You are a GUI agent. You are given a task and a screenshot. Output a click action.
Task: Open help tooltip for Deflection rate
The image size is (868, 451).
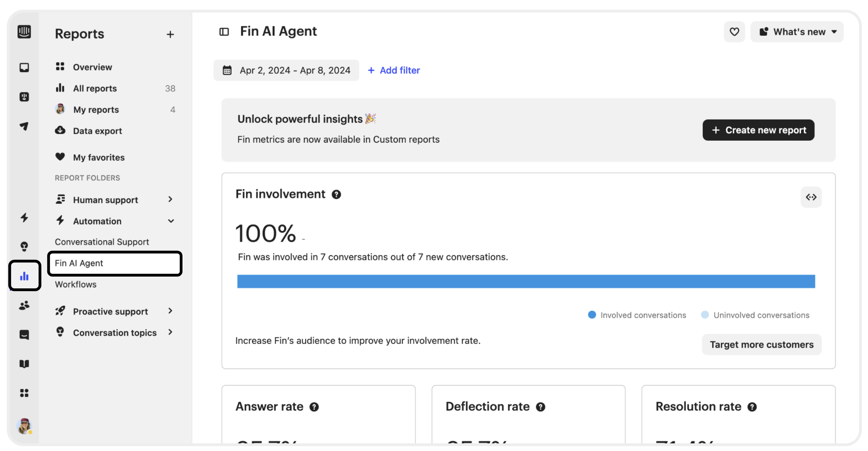[x=540, y=407]
